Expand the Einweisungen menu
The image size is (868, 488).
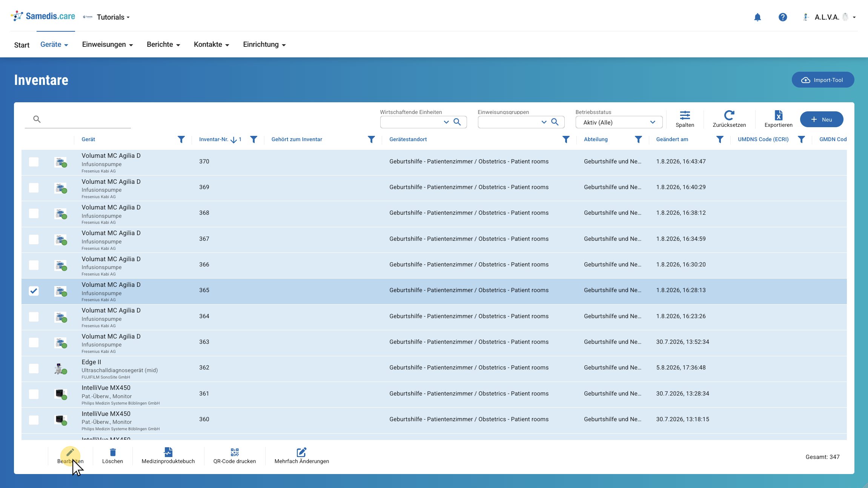point(108,45)
